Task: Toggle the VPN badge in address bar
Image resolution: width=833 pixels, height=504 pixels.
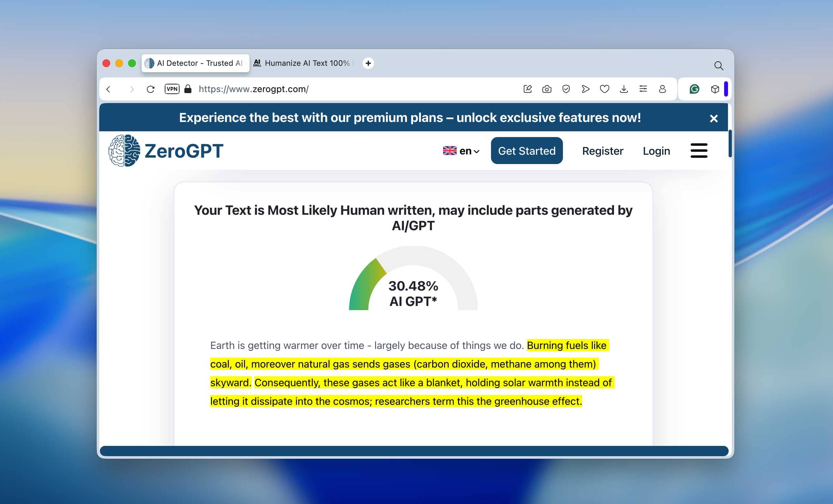Action: click(172, 89)
